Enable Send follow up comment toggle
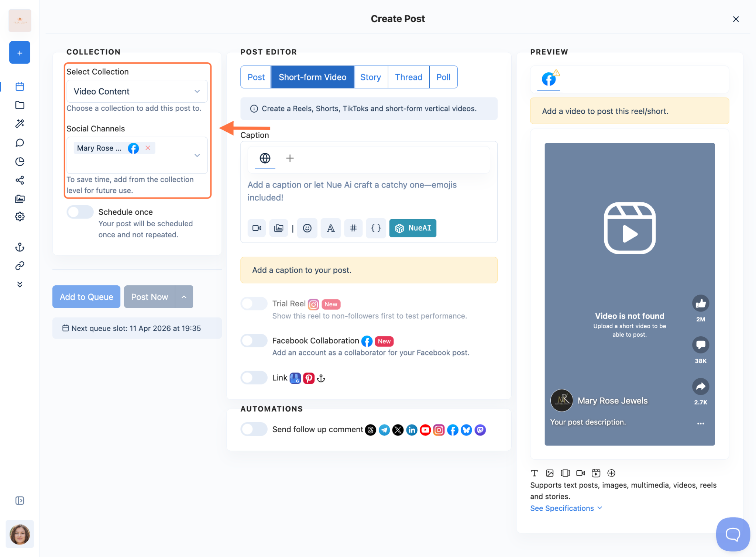 pos(254,429)
